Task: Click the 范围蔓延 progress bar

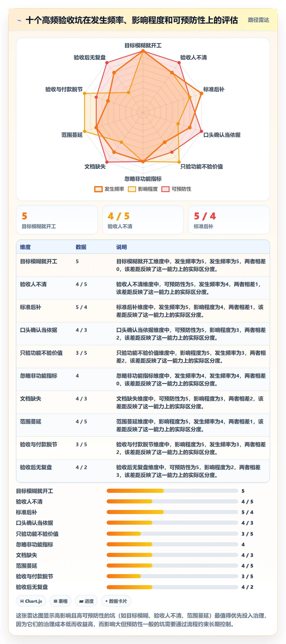Action: 172,566
